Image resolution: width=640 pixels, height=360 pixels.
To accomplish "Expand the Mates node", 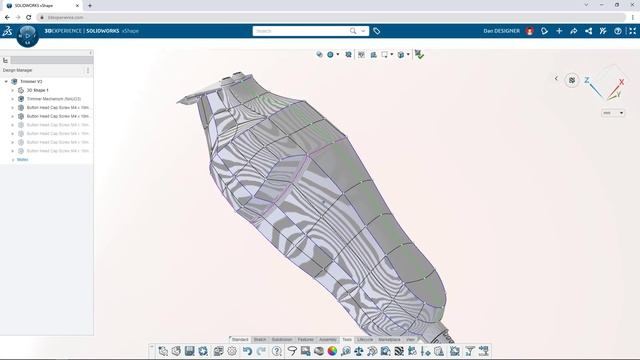I will [x=13, y=160].
